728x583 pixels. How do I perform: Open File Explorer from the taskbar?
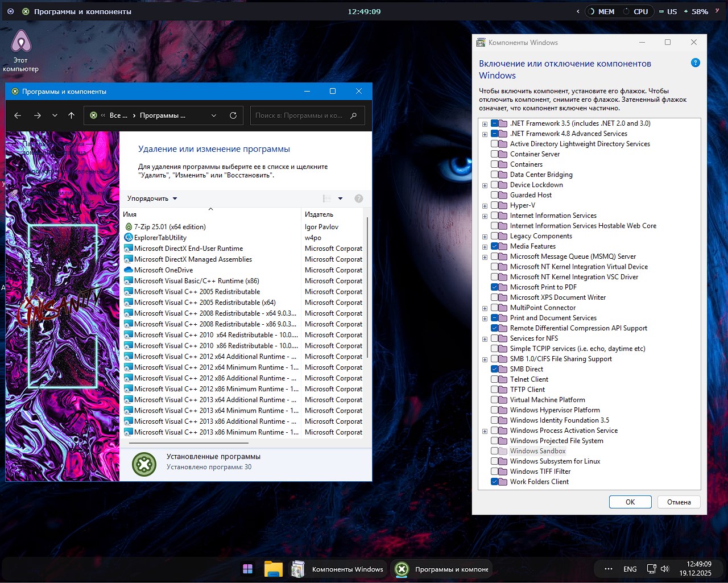[273, 568]
